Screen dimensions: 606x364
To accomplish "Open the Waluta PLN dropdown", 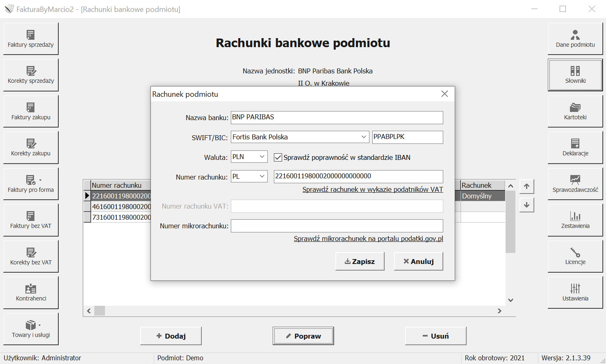I will (262, 157).
